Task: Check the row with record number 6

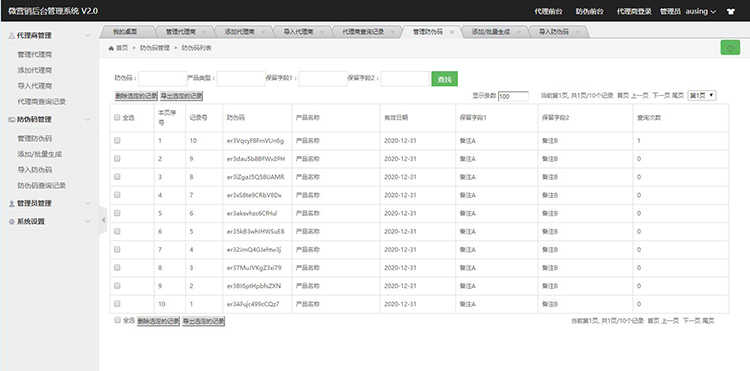Action: point(117,213)
